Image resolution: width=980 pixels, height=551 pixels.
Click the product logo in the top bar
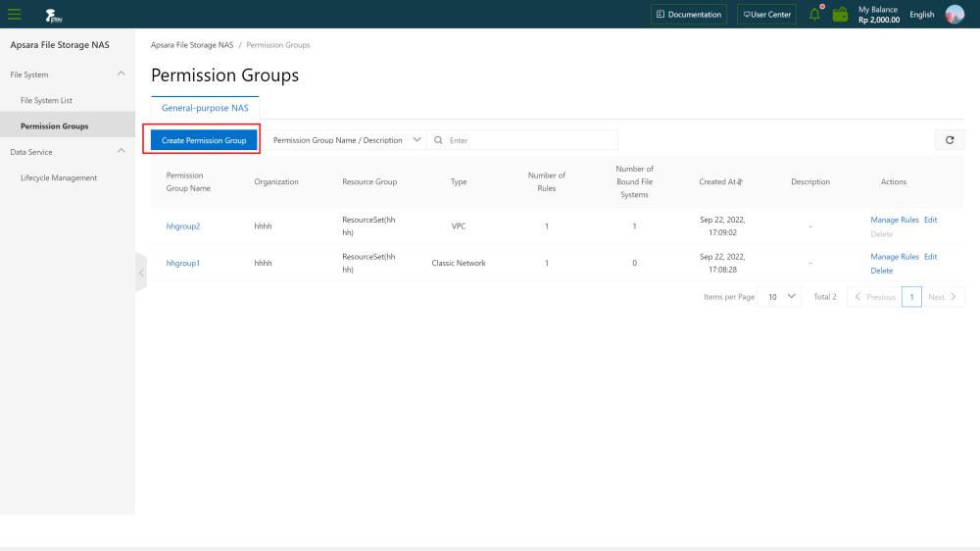coord(54,15)
